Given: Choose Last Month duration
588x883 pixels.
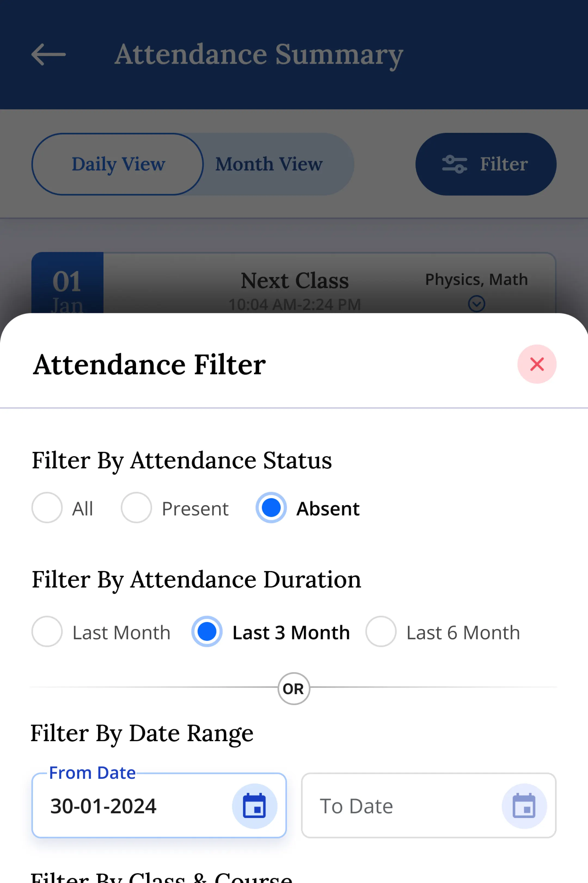Looking at the screenshot, I should coord(47,631).
